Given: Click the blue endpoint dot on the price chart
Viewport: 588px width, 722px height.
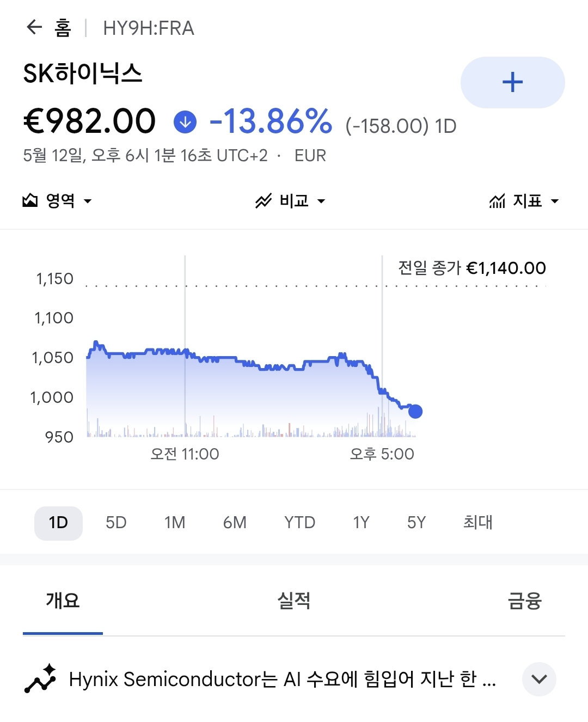Looking at the screenshot, I should click(415, 411).
